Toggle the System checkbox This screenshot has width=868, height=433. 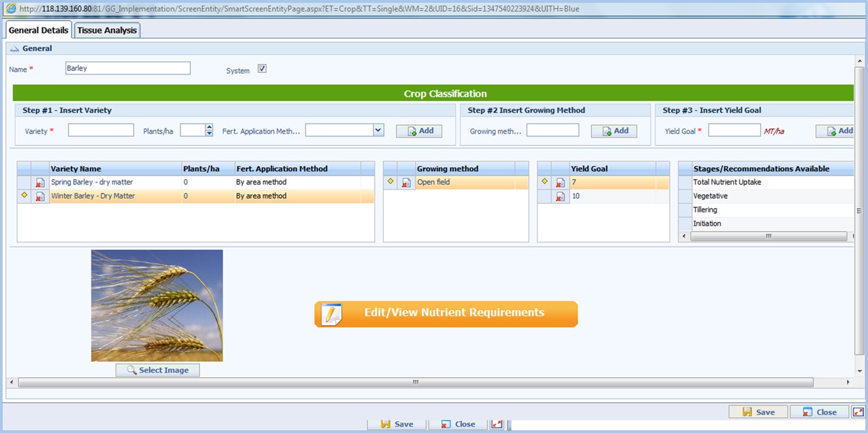(x=262, y=68)
